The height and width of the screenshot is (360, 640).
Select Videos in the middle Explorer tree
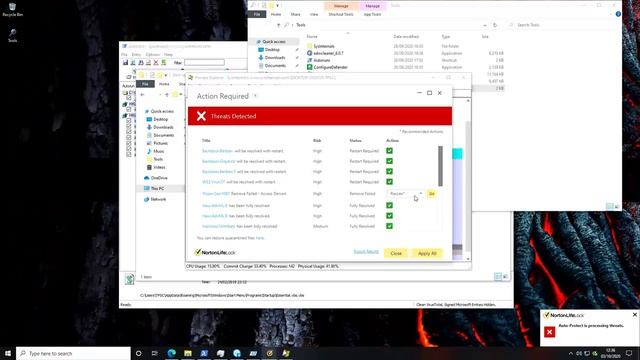click(x=159, y=167)
